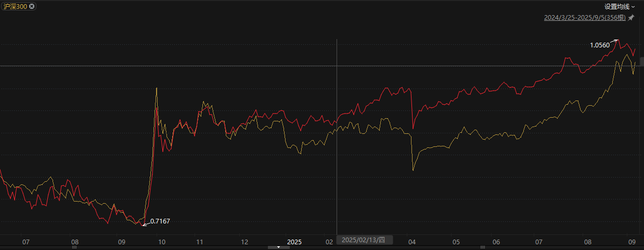The image size is (644, 250).
Task: Select the month 05 marker on time axis
Action: point(456,242)
